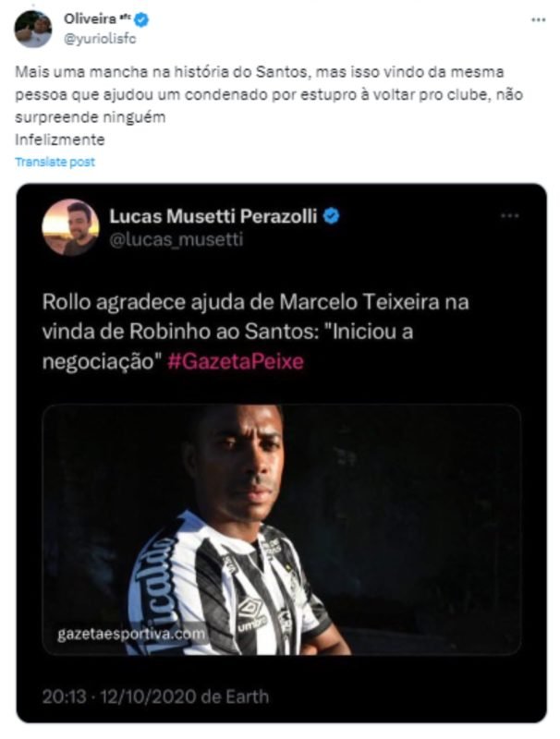Open the Robinho article preview image
Screen dimensions: 560x739
pos(282,529)
